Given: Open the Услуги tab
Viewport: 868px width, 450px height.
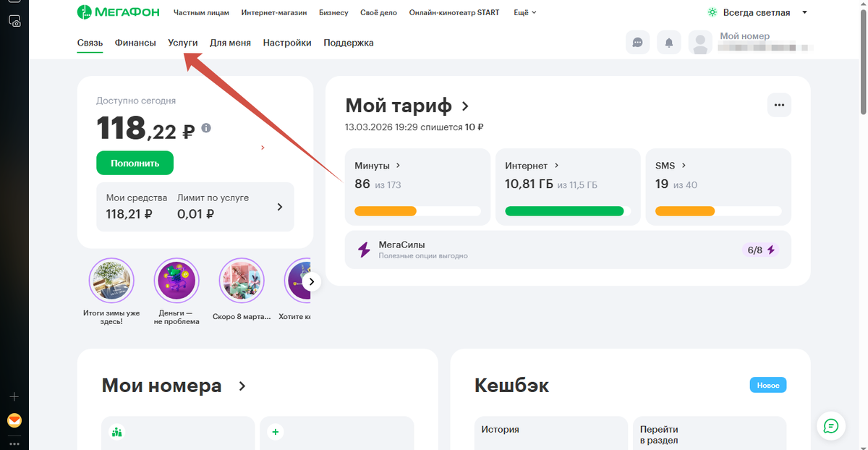Looking at the screenshot, I should coord(183,43).
